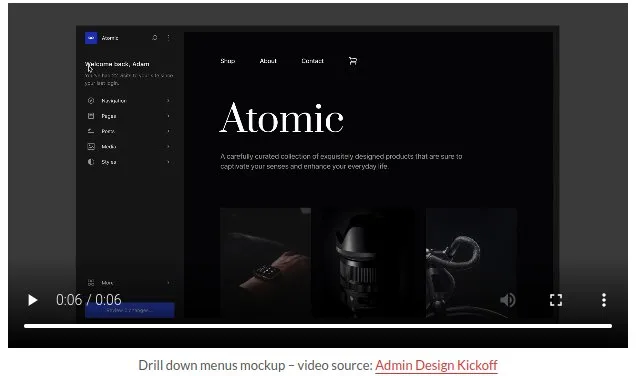Viewport: 636px width, 376px height.
Task: Open the Shop menu item
Action: point(228,61)
